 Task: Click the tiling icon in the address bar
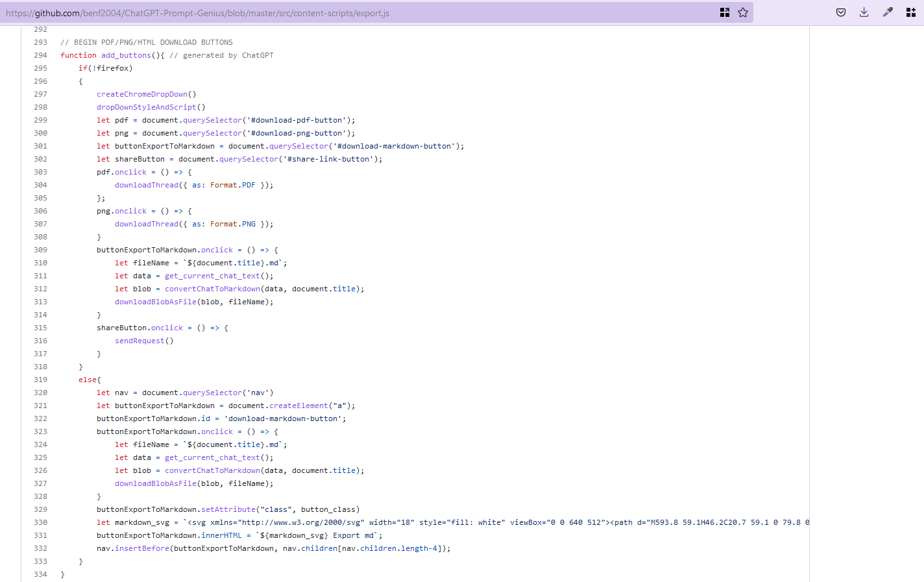[724, 12]
